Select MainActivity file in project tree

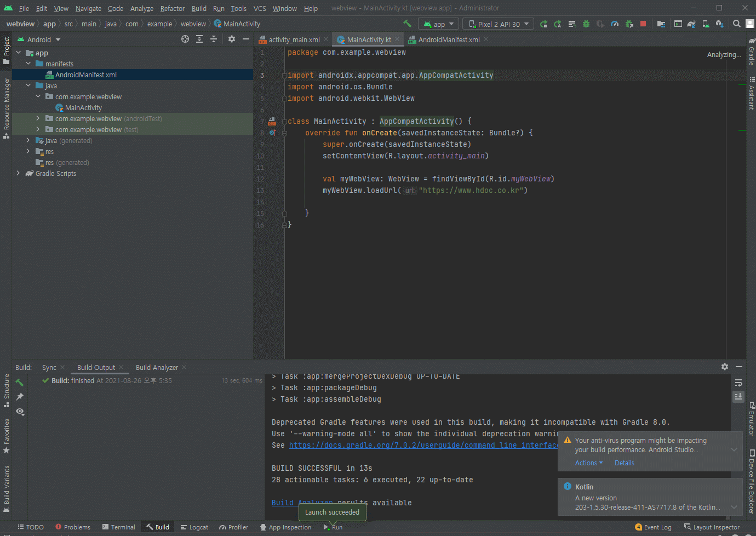[83, 107]
